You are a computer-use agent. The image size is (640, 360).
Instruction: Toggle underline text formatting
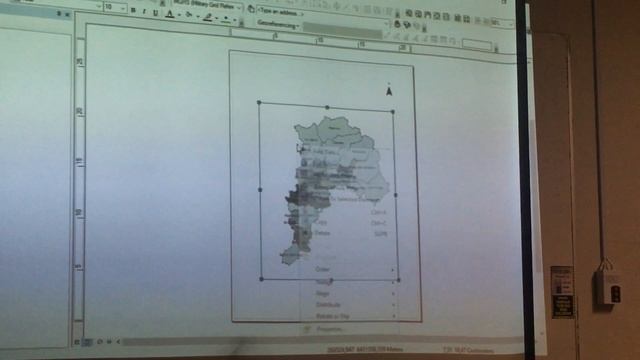click(x=155, y=13)
